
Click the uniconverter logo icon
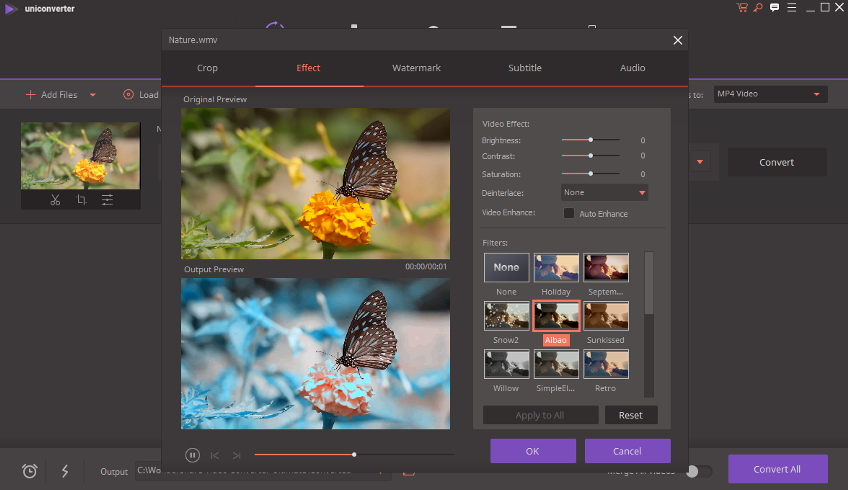[10, 9]
